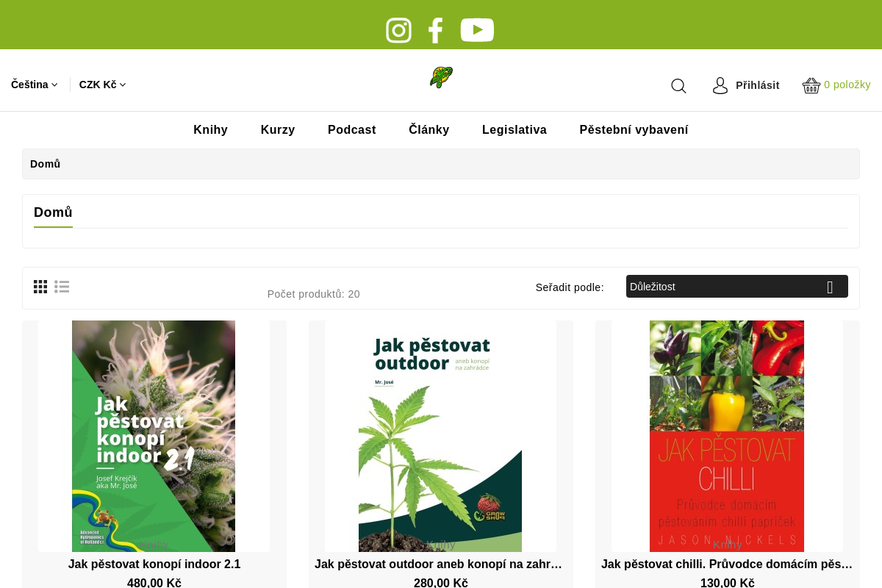Image resolution: width=882 pixels, height=588 pixels.
Task: Open the Legislativa menu item
Action: [514, 130]
